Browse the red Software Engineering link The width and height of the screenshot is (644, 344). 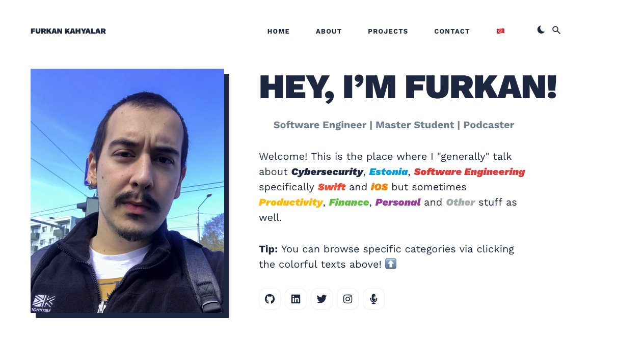pos(469,172)
